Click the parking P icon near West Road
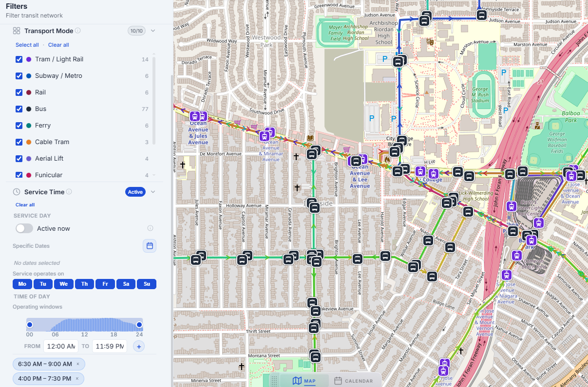 tap(505, 111)
